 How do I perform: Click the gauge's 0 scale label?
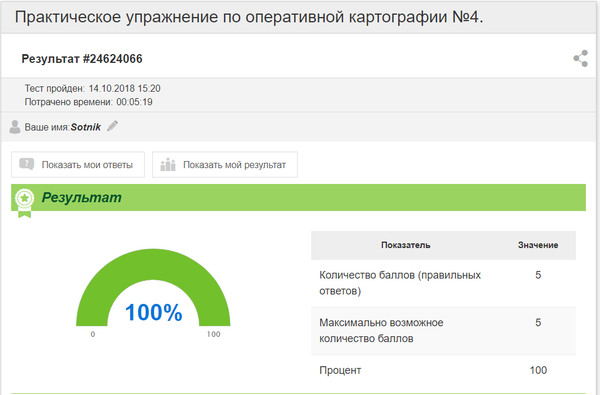pyautogui.click(x=93, y=334)
